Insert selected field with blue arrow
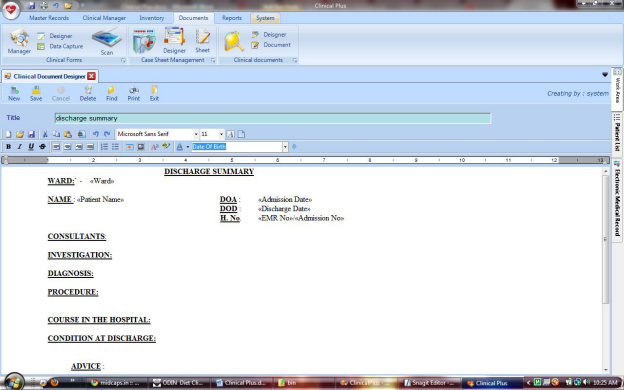 pyautogui.click(x=294, y=147)
